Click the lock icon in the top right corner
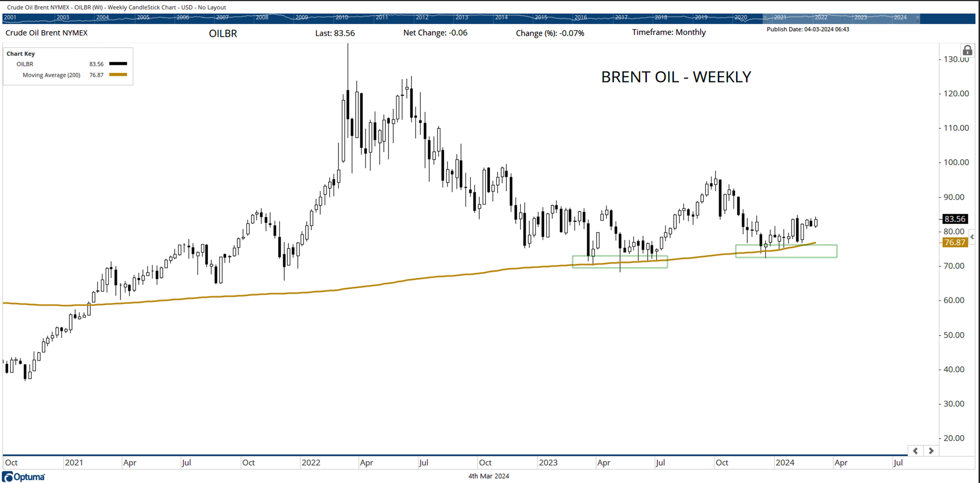This screenshot has height=483, width=980. [x=968, y=50]
